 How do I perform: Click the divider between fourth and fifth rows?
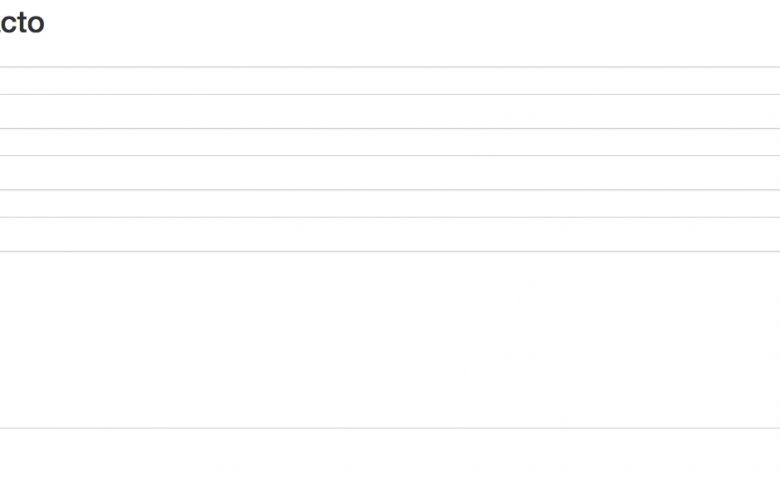[x=390, y=190]
